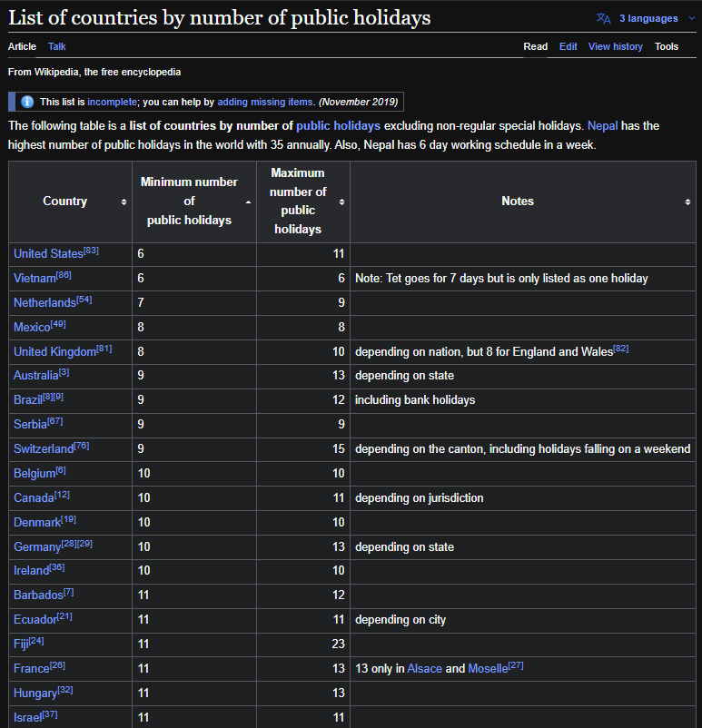Open the Nepal link in intro

(x=603, y=126)
